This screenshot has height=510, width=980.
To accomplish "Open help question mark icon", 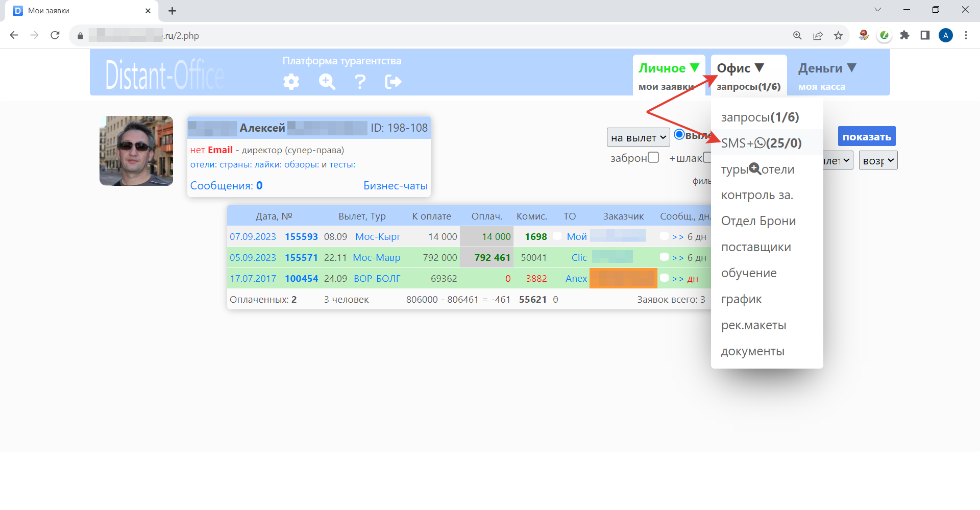I will [x=360, y=82].
